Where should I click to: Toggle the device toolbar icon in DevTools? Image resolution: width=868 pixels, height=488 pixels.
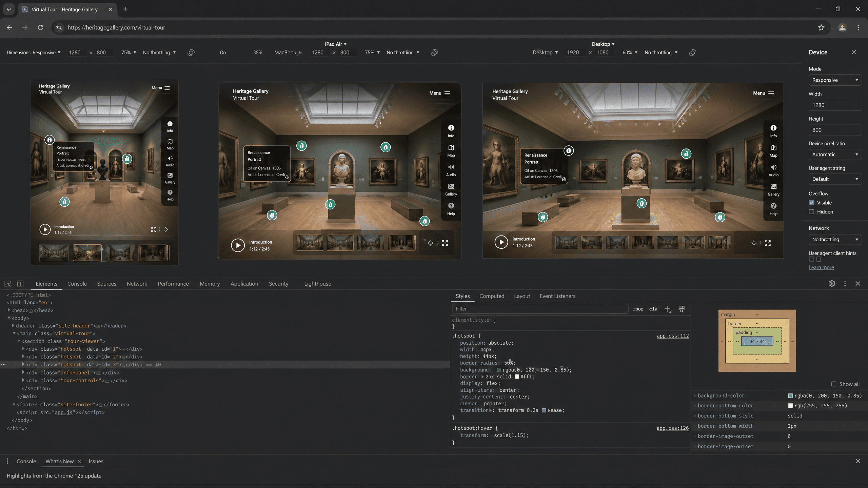pos(20,284)
